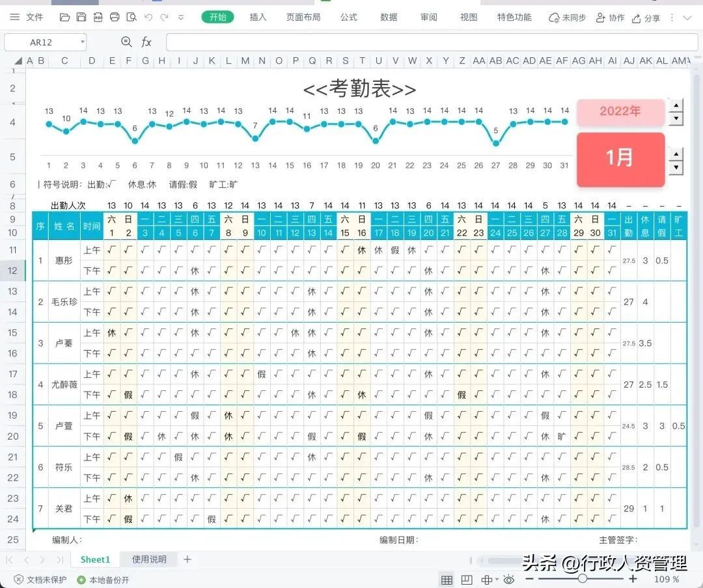This screenshot has width=703, height=588.
Task: Click inside the formula bar
Action: [x=423, y=42]
